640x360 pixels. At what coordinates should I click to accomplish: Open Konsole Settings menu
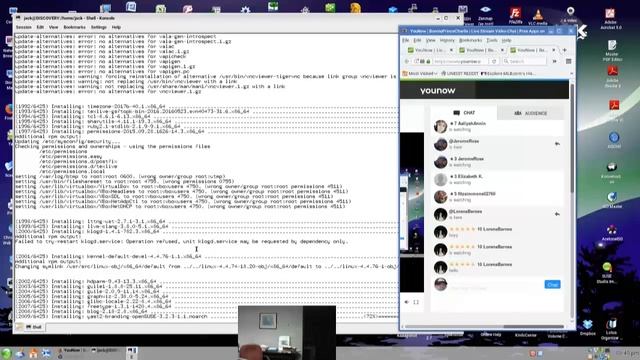point(99,27)
